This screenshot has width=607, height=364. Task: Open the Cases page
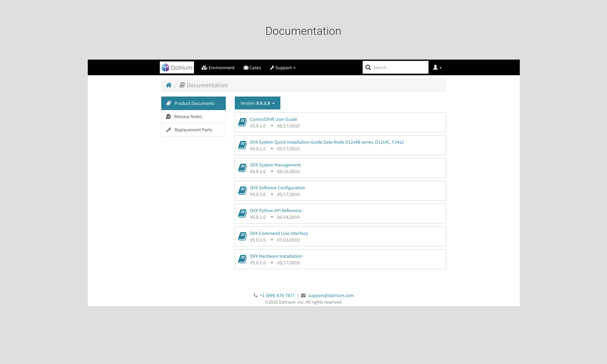(252, 68)
